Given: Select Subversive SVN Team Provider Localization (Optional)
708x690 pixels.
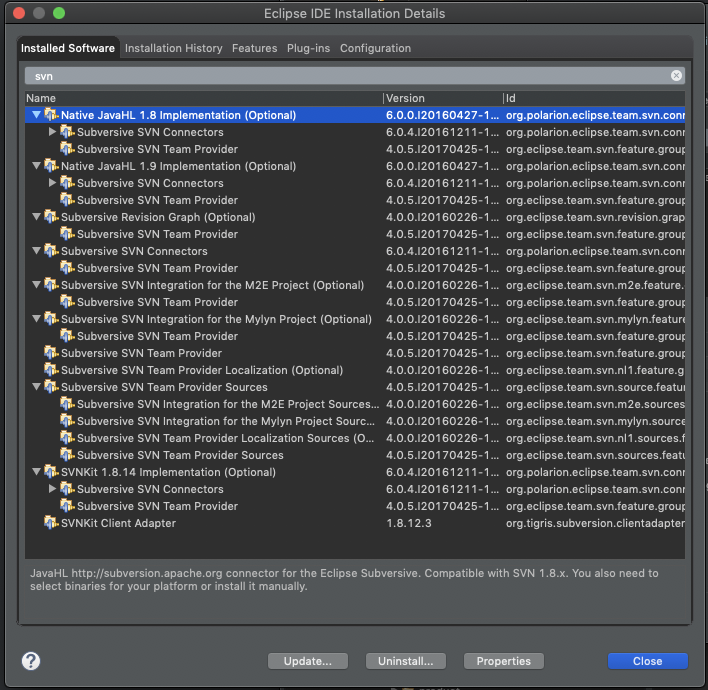Looking at the screenshot, I should [x=355, y=370].
